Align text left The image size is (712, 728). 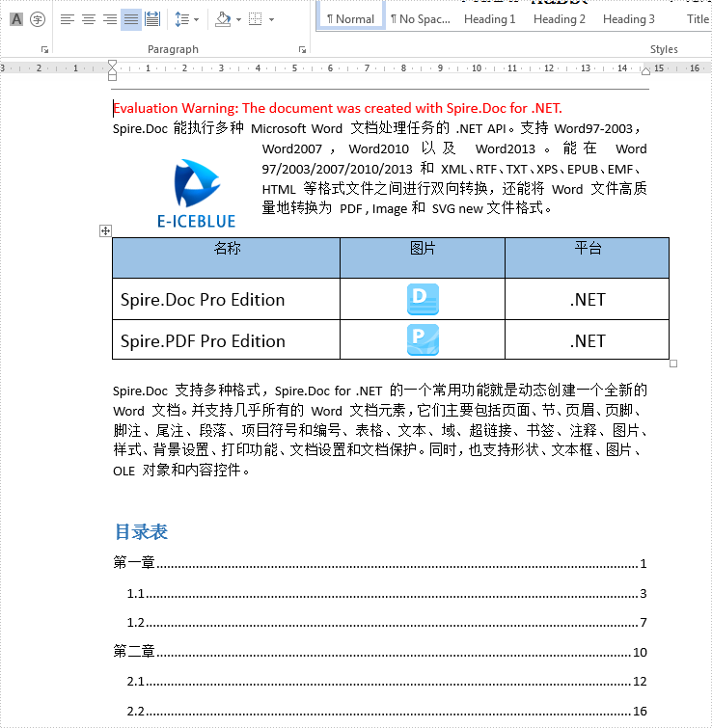(68, 19)
